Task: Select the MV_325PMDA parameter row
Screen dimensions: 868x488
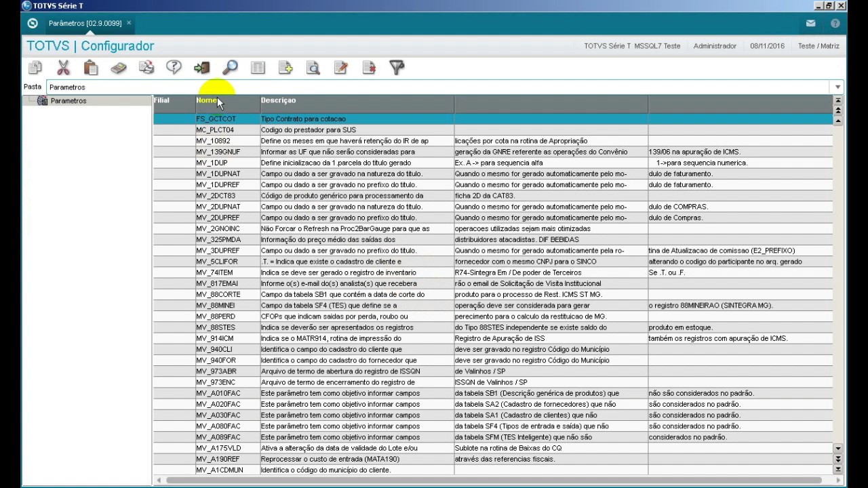Action: click(x=493, y=239)
